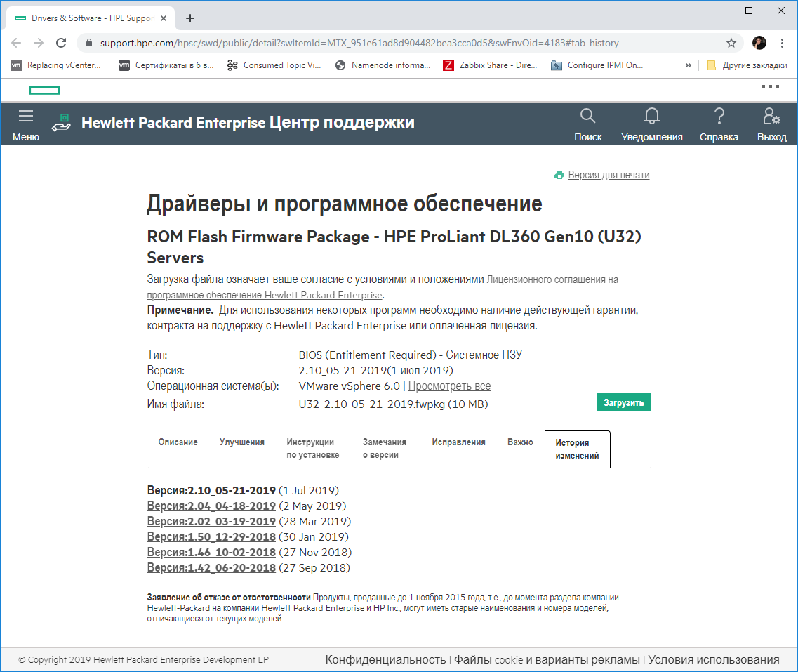Switch to Описание tab
The height and width of the screenshot is (672, 798).
(x=178, y=442)
